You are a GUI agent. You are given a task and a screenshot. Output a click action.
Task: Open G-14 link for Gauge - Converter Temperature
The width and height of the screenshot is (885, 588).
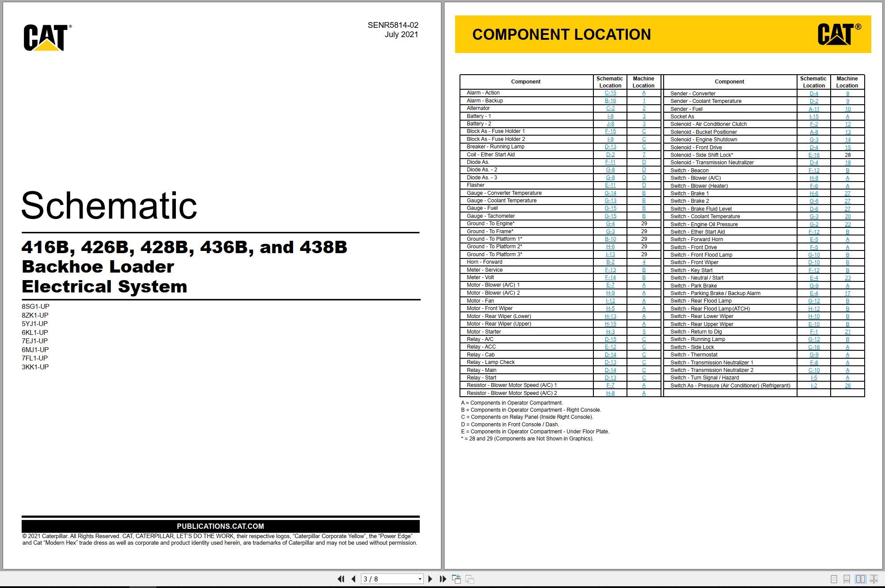tap(610, 193)
